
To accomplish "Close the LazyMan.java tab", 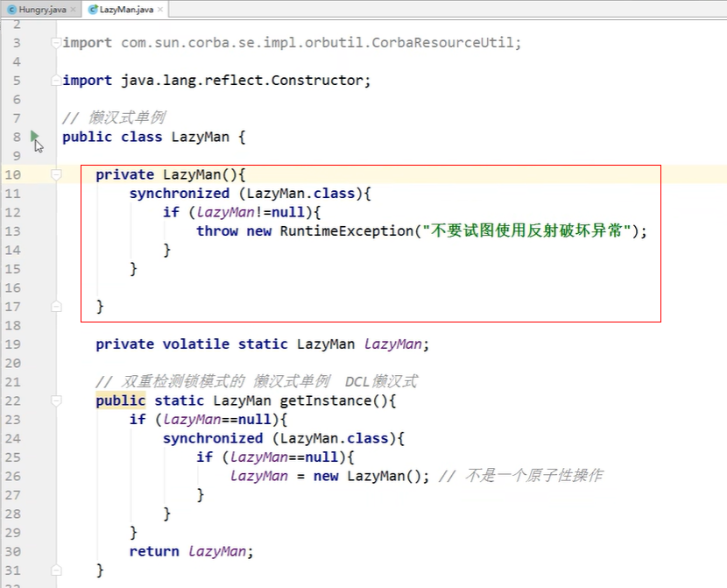I will [160, 10].
